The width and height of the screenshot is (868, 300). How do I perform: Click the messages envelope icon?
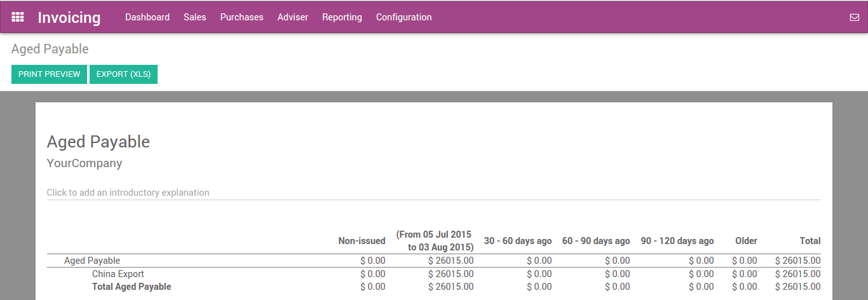854,18
